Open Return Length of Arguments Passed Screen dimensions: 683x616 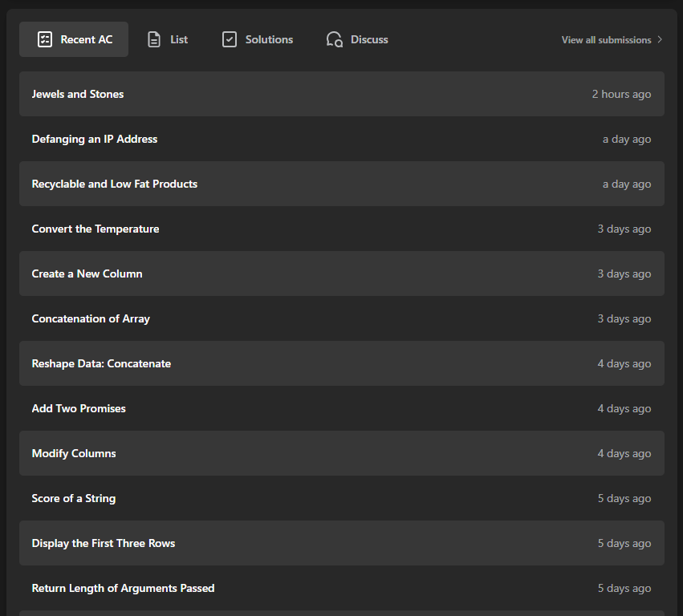tap(123, 588)
